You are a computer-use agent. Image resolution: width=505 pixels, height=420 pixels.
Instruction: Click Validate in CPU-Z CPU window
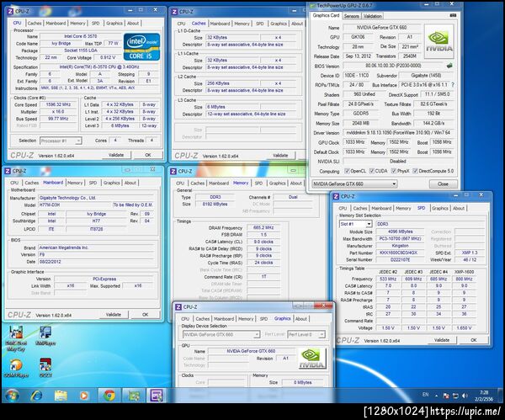click(116, 155)
